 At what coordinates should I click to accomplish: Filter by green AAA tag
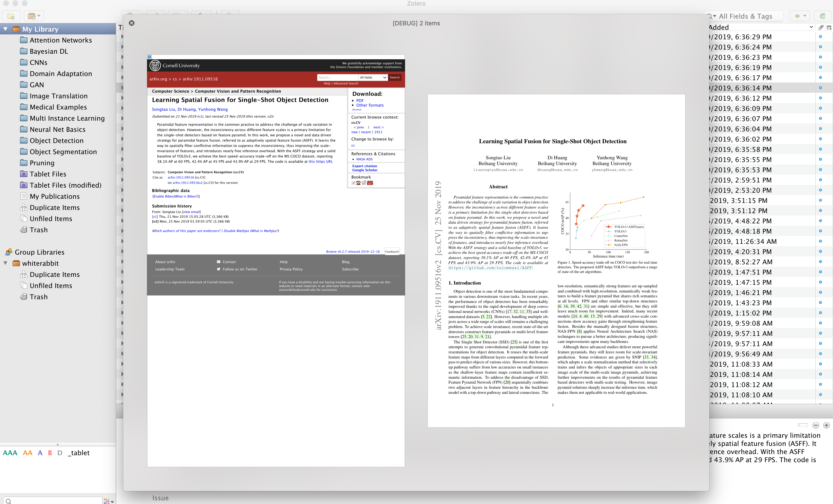(10, 453)
